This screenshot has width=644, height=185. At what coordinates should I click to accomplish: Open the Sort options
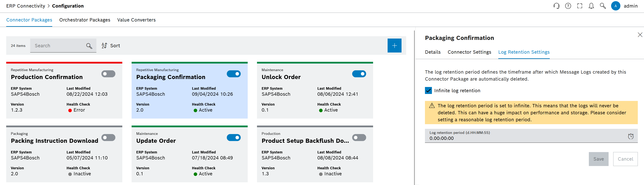[111, 46]
